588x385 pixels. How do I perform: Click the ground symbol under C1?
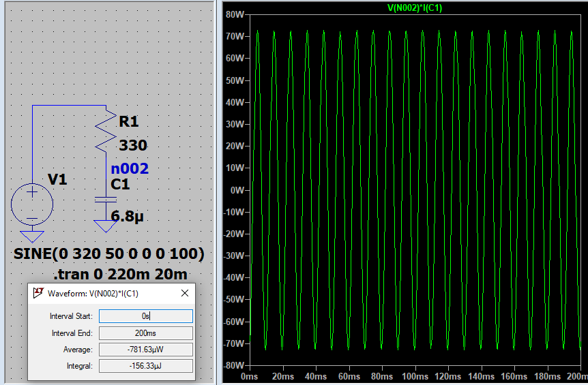point(106,226)
